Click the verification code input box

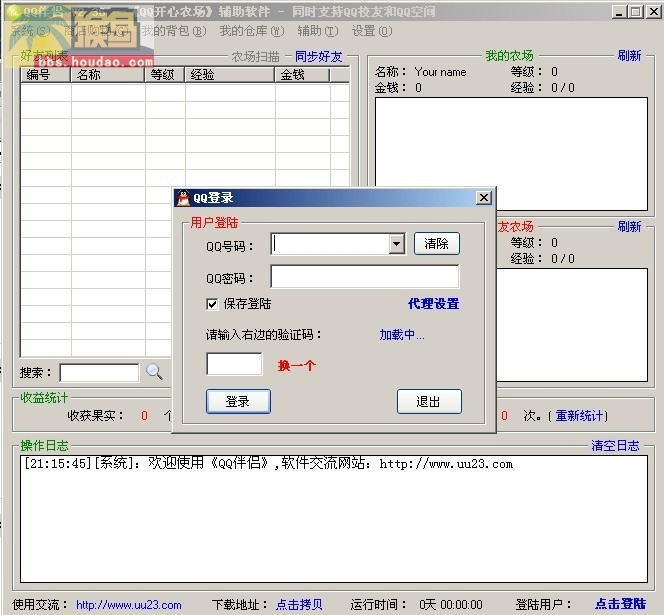[234, 364]
